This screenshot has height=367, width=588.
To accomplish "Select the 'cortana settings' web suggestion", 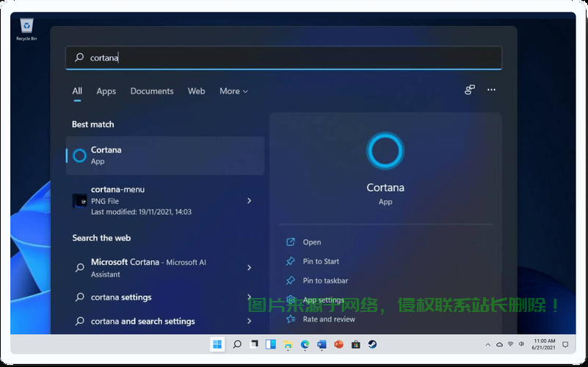I will 165,297.
